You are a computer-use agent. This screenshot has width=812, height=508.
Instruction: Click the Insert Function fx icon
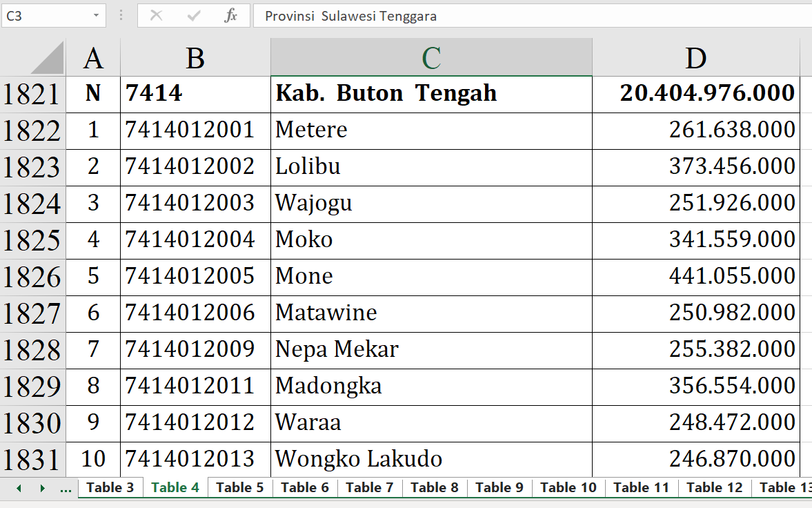click(x=230, y=15)
